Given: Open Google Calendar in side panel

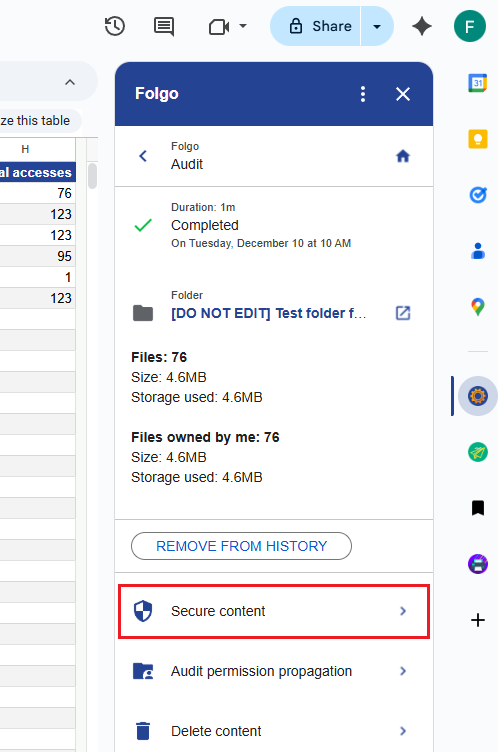Looking at the screenshot, I should (478, 82).
